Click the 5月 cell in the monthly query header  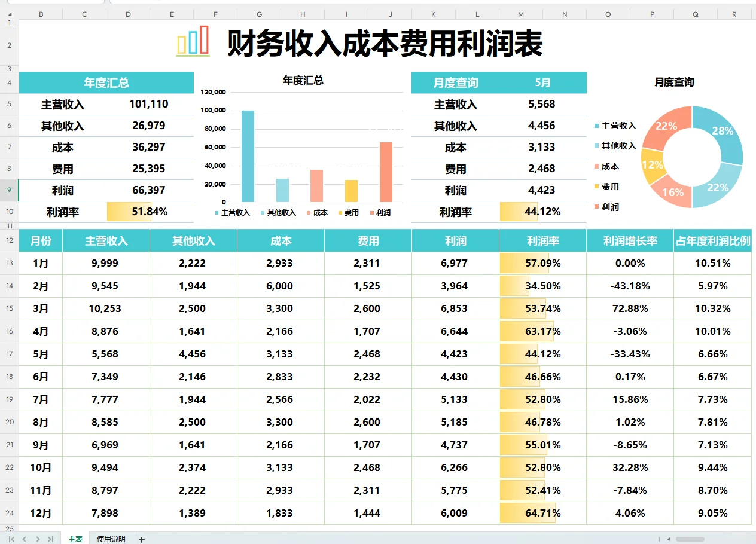542,82
